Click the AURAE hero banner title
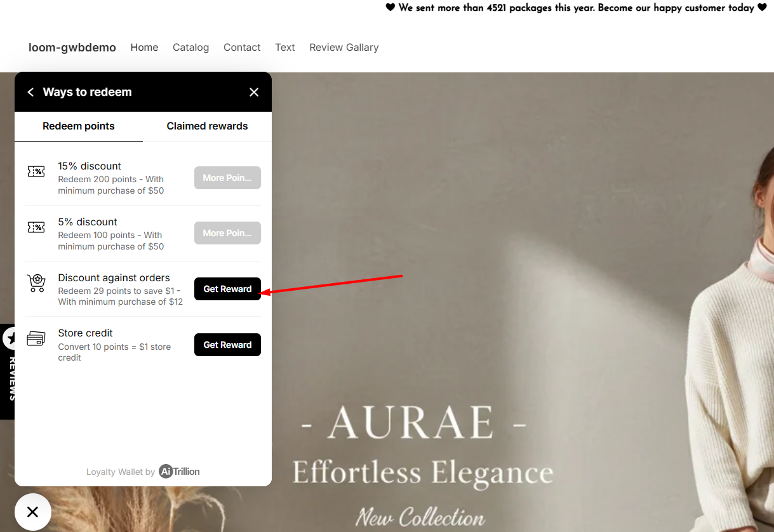 [x=413, y=422]
